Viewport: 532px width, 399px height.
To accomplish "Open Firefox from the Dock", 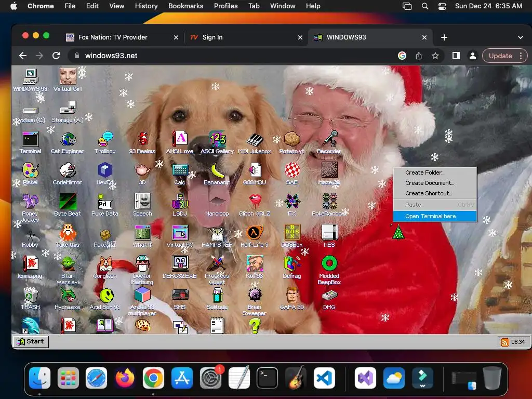I will pos(125,378).
